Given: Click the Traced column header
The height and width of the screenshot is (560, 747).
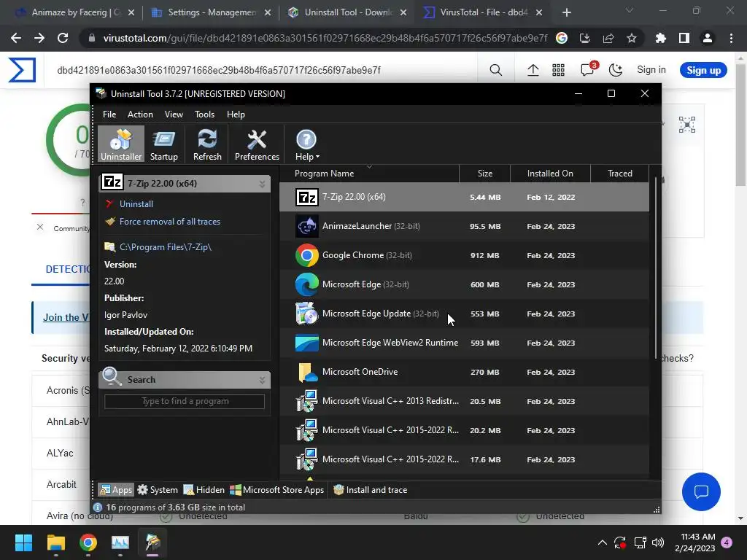Looking at the screenshot, I should [620, 174].
